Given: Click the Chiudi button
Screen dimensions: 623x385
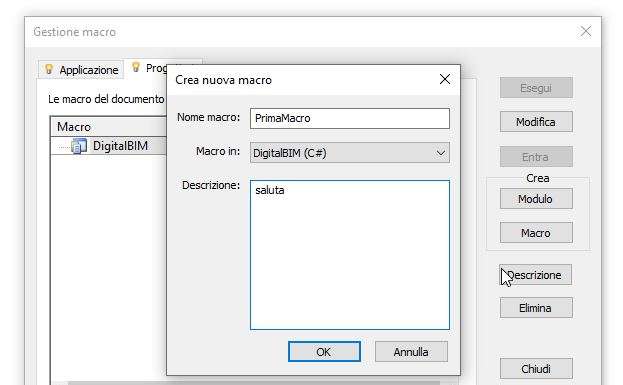Looking at the screenshot, I should click(x=536, y=369).
